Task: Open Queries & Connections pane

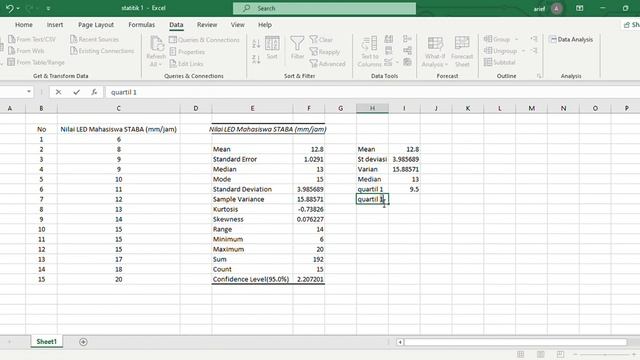Action: pos(204,40)
